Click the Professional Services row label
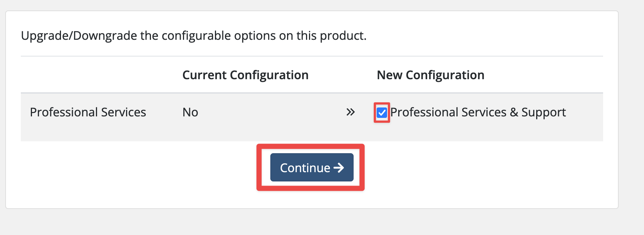 [x=88, y=112]
